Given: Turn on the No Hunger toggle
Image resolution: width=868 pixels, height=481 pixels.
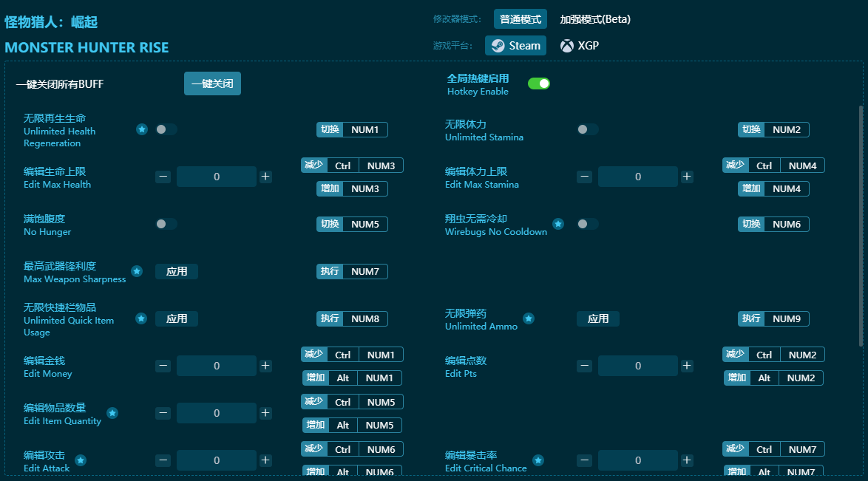Looking at the screenshot, I should tap(166, 224).
